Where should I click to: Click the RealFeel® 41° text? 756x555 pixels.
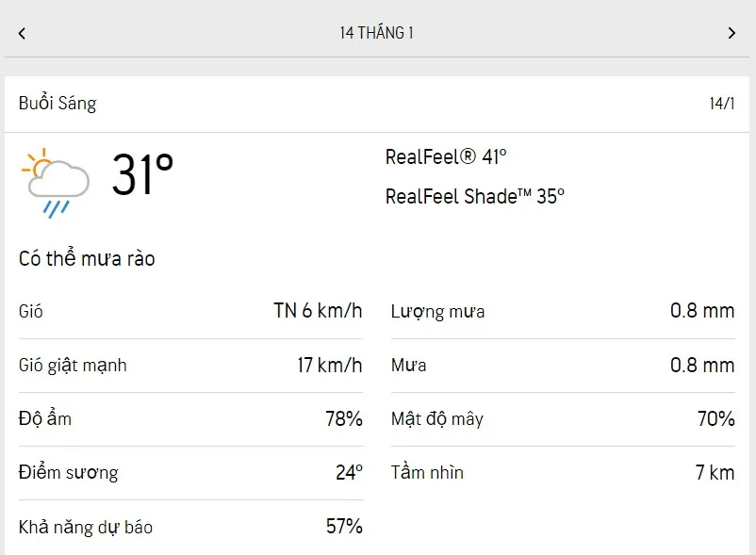[x=446, y=156]
